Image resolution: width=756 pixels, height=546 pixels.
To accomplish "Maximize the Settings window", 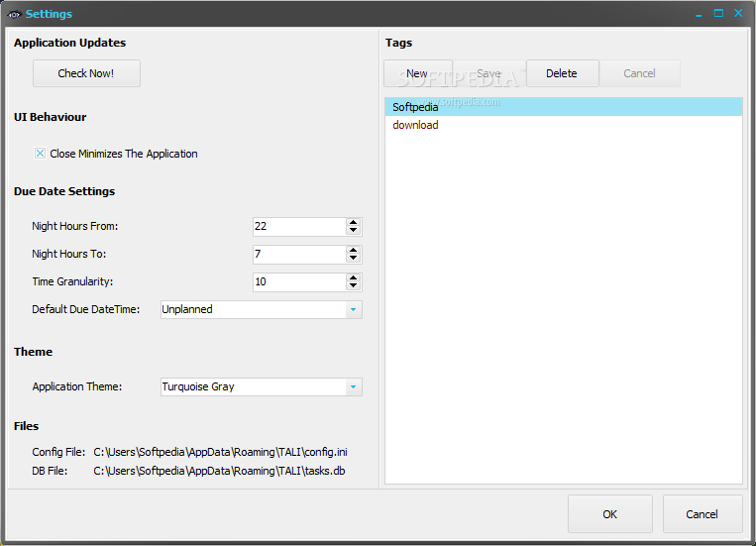I will [718, 14].
